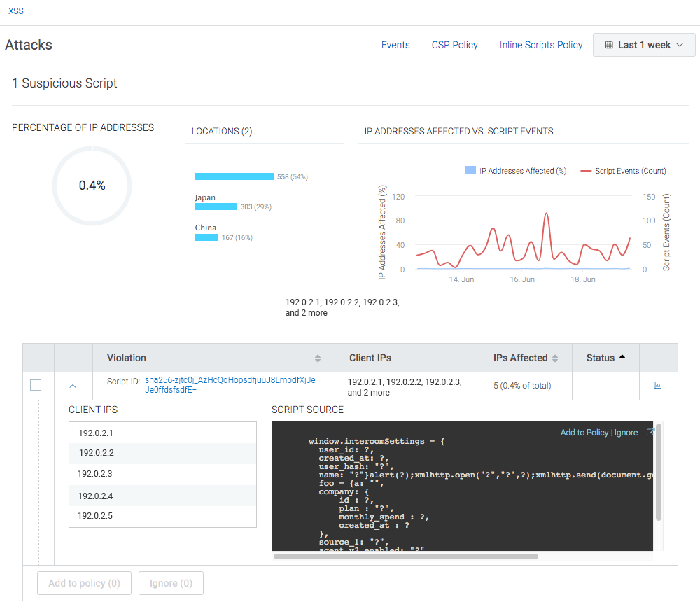Click the LOCATIONS (2) heading
The width and height of the screenshot is (700, 614).
point(222,132)
